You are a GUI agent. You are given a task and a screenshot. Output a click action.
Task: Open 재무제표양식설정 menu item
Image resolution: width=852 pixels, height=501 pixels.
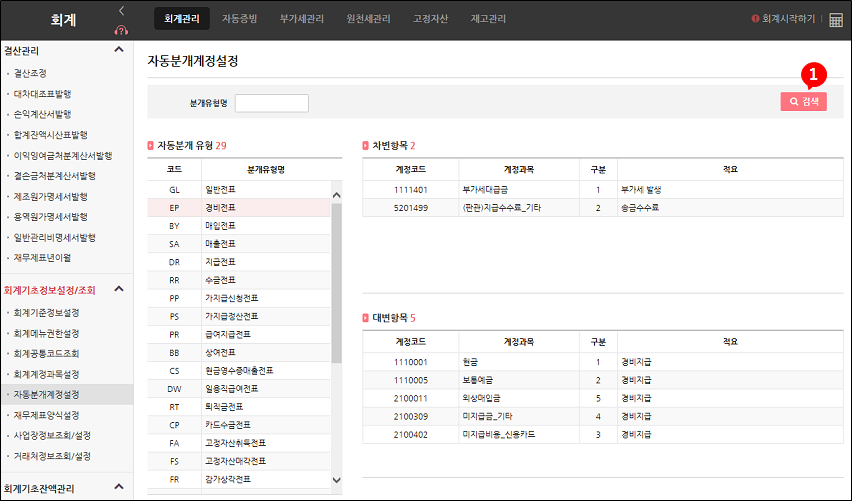coord(46,416)
